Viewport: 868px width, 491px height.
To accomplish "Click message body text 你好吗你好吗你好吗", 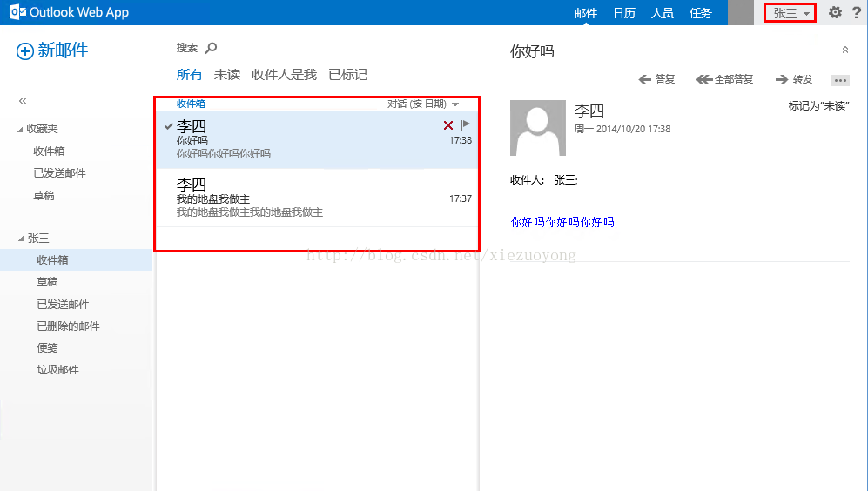I will click(x=562, y=222).
